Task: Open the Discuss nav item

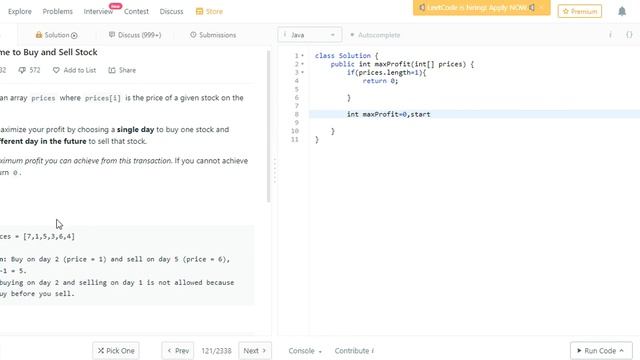Action: click(x=171, y=11)
